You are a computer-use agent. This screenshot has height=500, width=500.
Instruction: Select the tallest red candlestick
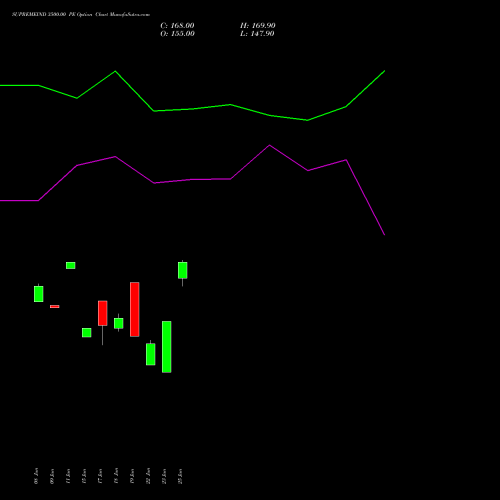point(135,309)
